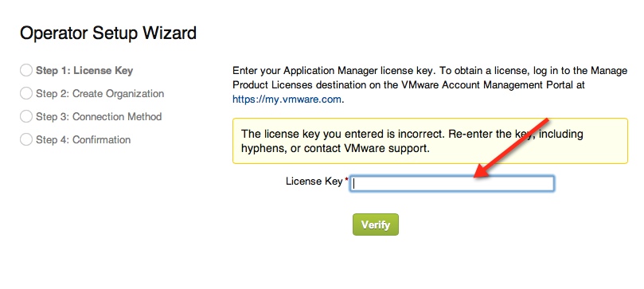Image resolution: width=644 pixels, height=289 pixels.
Task: Click the red required asterisk
Action: coord(346,180)
